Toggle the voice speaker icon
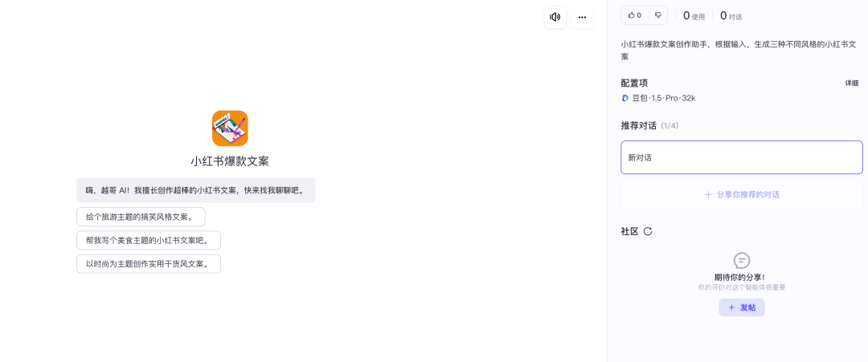 tap(555, 17)
